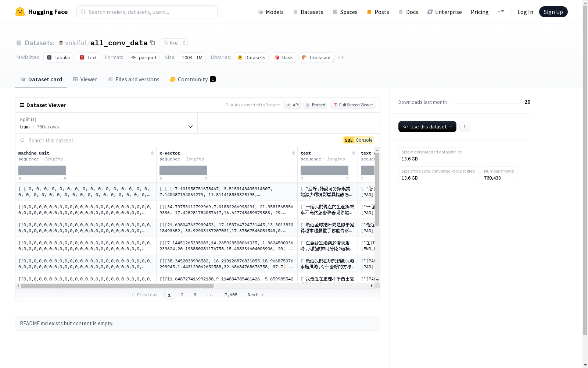Show the +1 more libraries
The width and height of the screenshot is (588, 368).
point(341,57)
